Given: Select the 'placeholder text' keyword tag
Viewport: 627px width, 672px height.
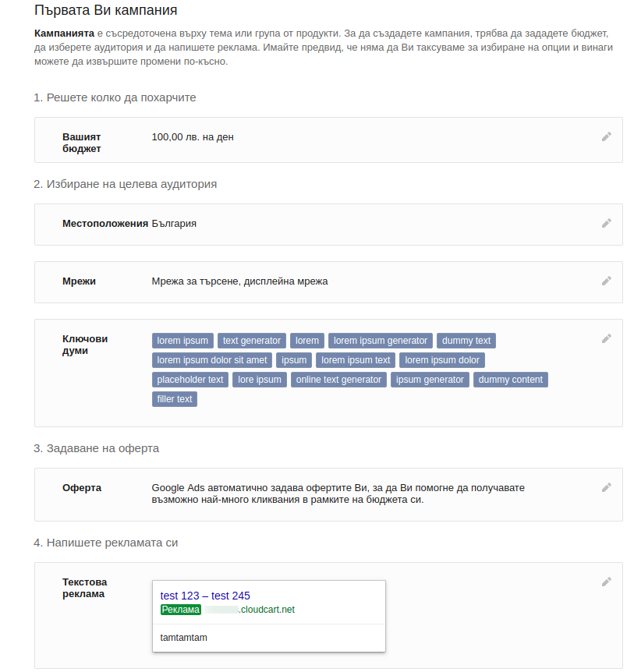Looking at the screenshot, I should tap(190, 380).
